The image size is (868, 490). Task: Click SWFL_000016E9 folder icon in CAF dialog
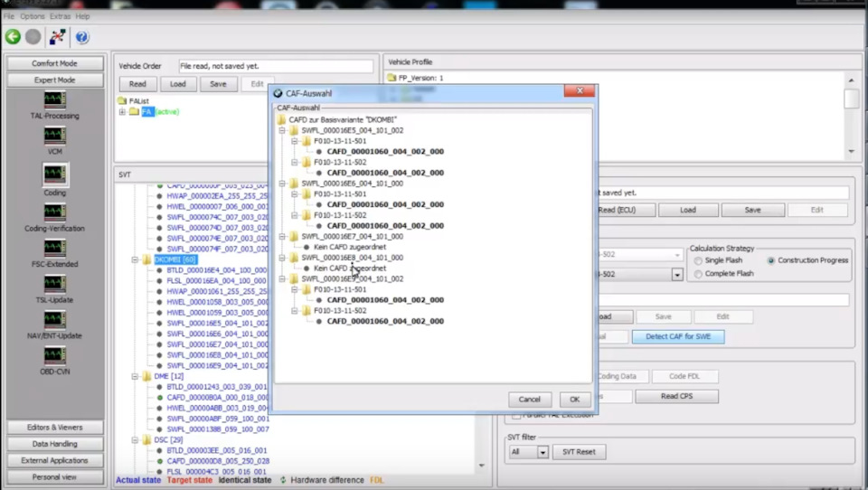294,279
